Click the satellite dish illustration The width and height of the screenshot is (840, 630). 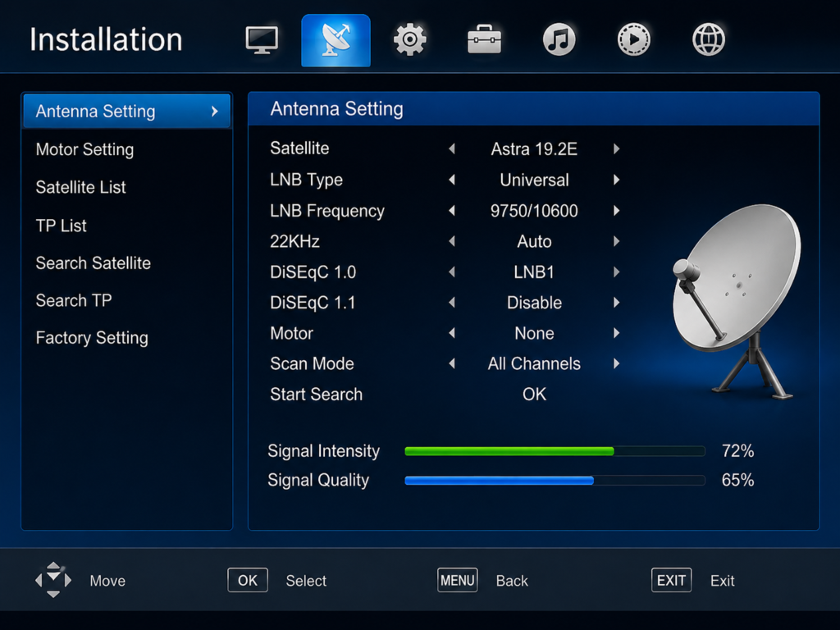739,301
